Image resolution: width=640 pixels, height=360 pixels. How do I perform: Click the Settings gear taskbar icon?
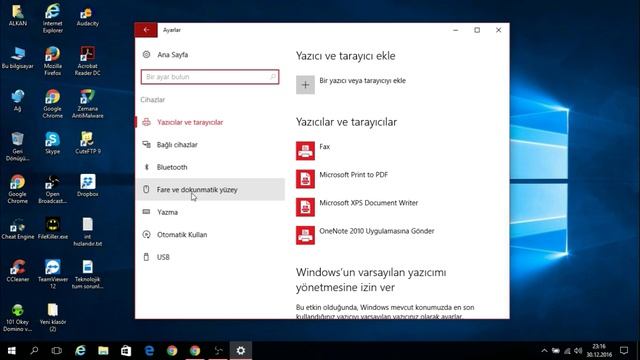tap(241, 351)
